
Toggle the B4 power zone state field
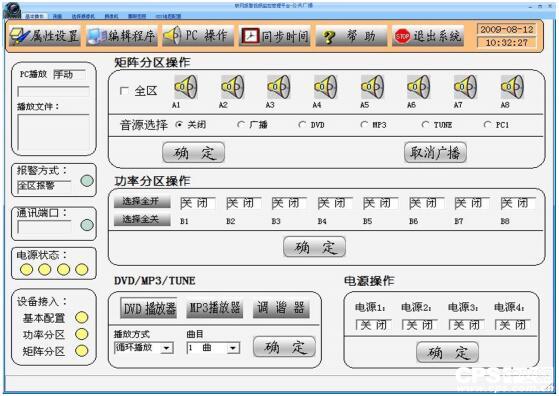335,203
